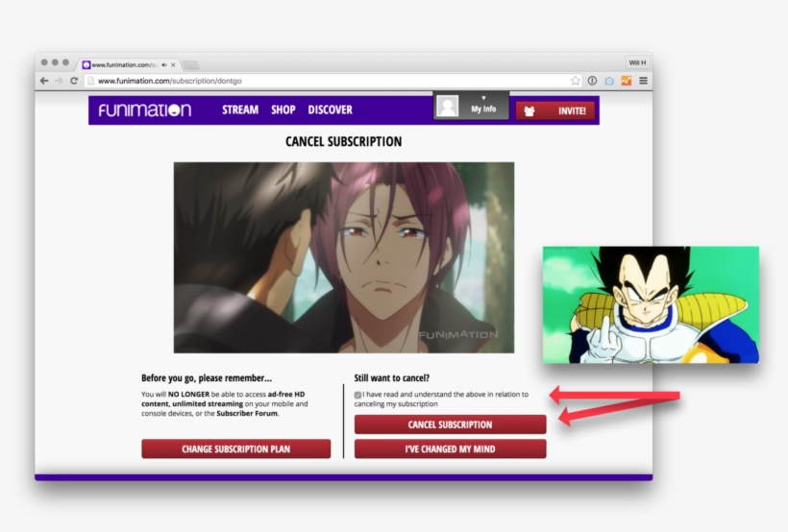The image size is (788, 532).
Task: Click CHANGE SUBSCRIPTION PLAN button
Action: coord(236,449)
